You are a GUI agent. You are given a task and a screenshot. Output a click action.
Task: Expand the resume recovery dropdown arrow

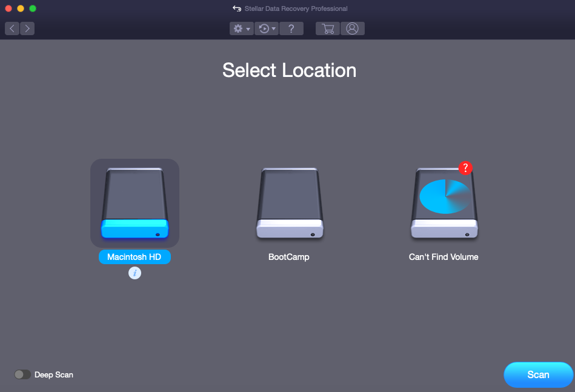point(274,28)
